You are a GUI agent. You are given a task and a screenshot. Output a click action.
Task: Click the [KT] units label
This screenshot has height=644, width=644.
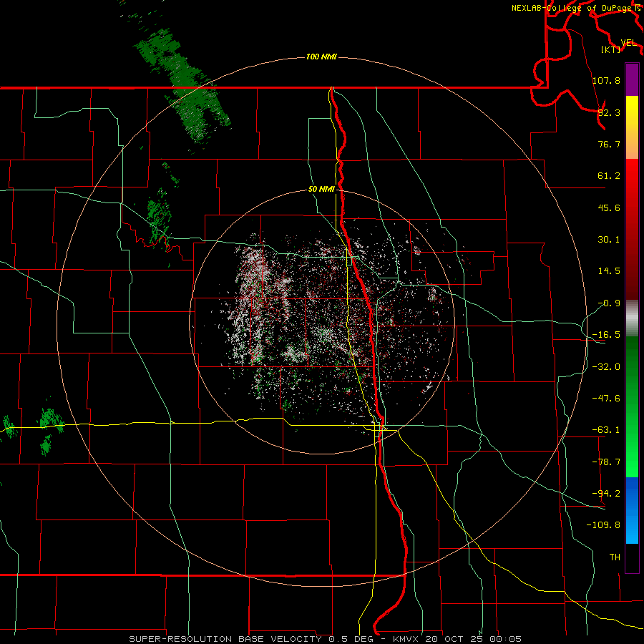pyautogui.click(x=611, y=49)
